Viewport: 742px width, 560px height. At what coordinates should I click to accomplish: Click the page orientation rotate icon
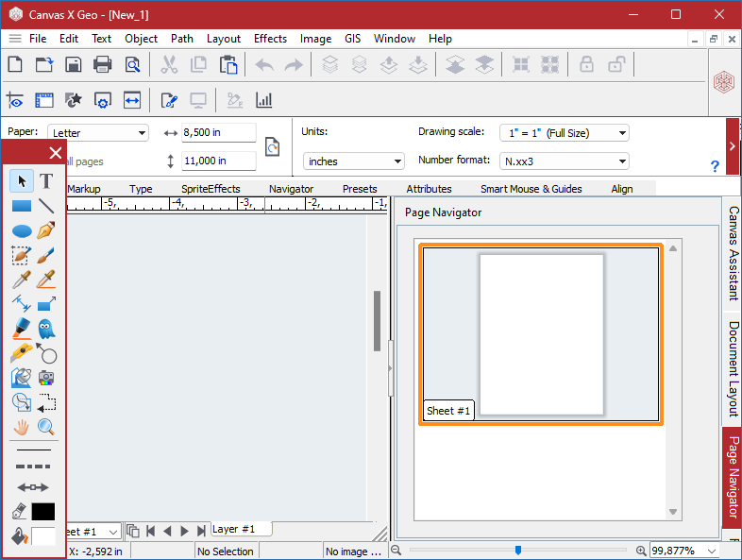pyautogui.click(x=272, y=146)
